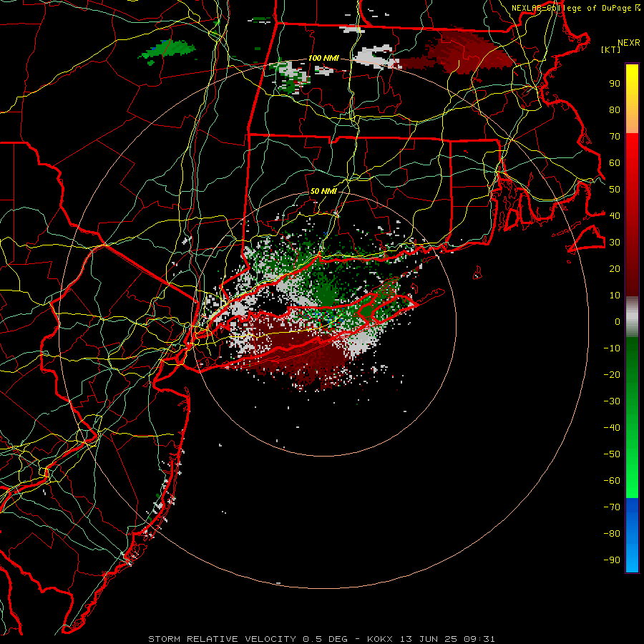Click the 70 value on the velocity scale
This screenshot has height=644, width=644.
click(x=615, y=137)
